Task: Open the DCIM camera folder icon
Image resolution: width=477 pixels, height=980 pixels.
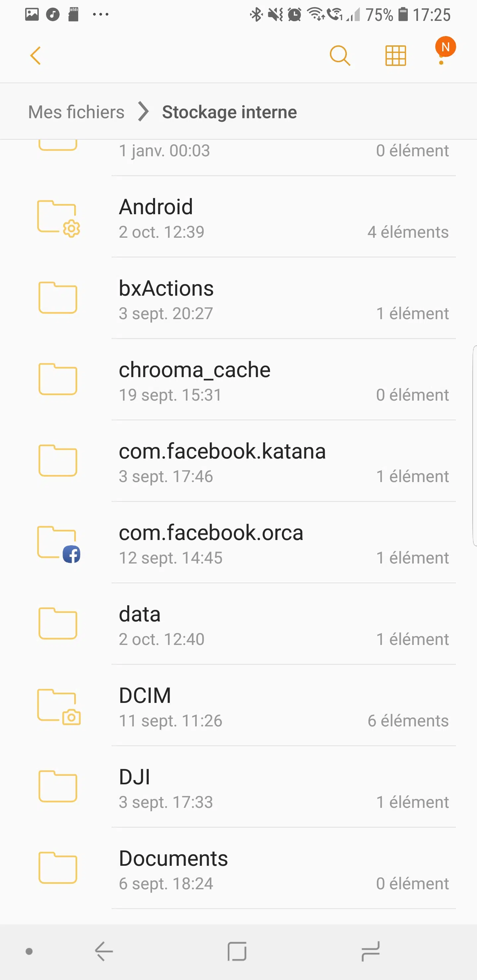Action: [58, 707]
